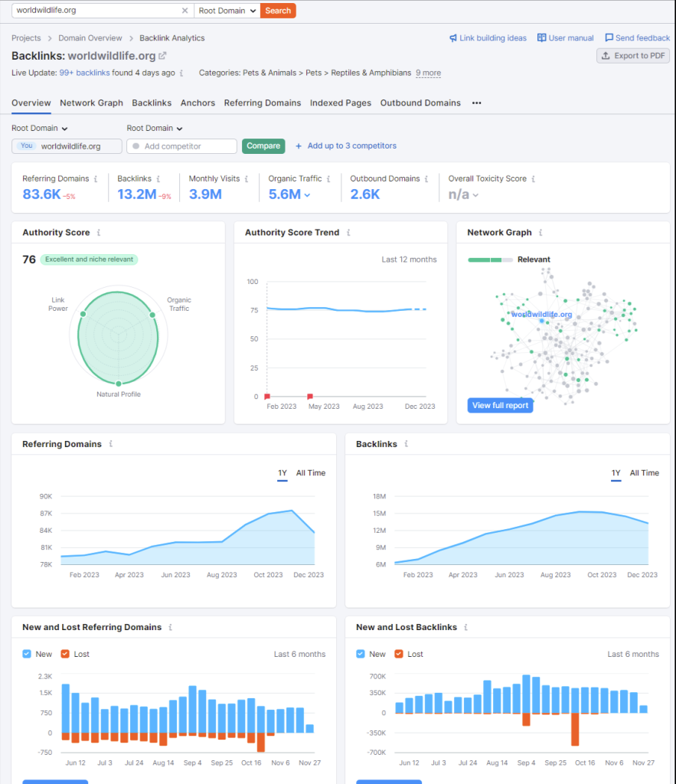Click the Export to PDF button
Image resolution: width=676 pixels, height=784 pixels.
[x=632, y=56]
